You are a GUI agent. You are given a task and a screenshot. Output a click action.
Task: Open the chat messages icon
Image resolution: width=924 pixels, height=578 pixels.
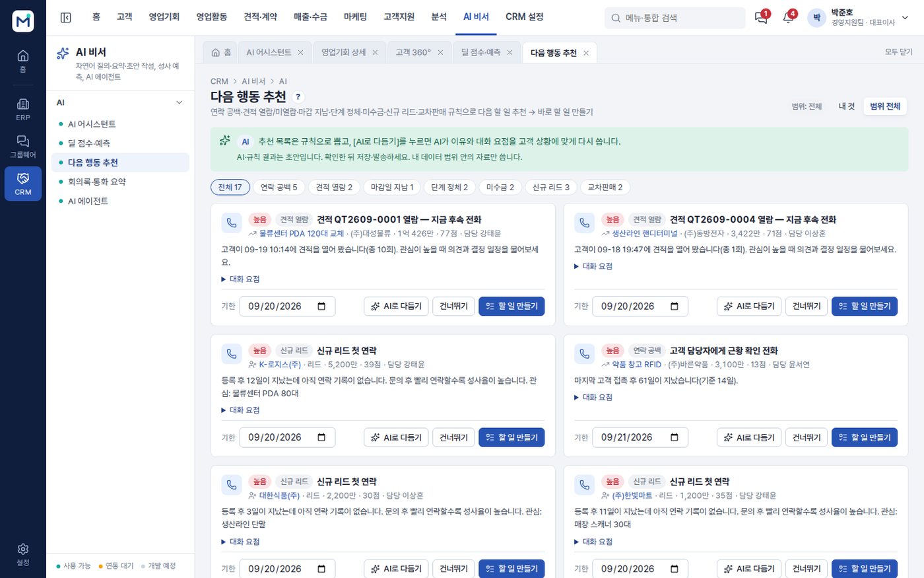[x=761, y=18]
